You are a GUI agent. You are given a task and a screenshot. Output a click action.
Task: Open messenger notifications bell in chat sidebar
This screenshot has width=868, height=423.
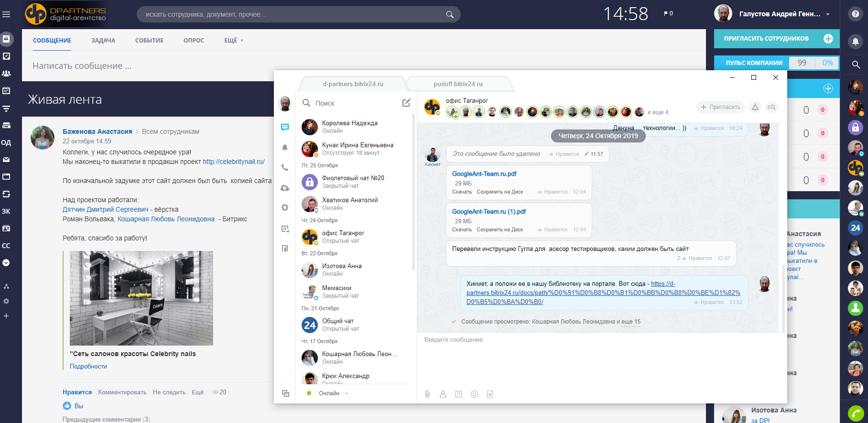click(x=285, y=147)
